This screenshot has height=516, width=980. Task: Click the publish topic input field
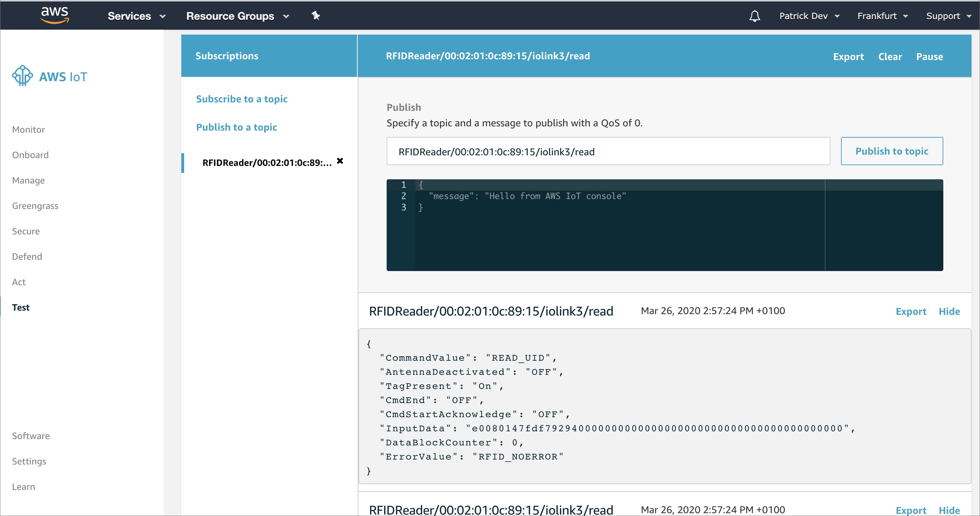pyautogui.click(x=608, y=151)
